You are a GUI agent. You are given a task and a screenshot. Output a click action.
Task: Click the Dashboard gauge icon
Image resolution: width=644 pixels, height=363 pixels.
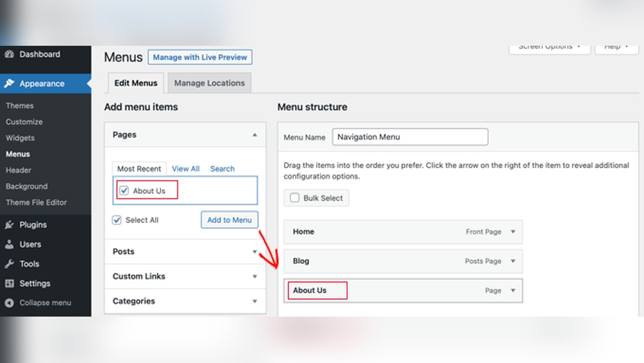10,54
